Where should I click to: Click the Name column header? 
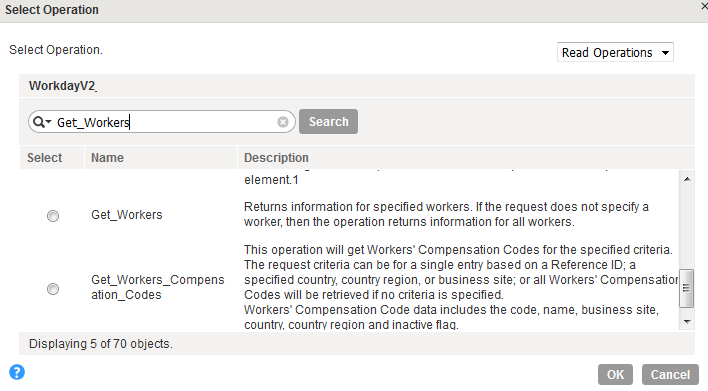107,158
